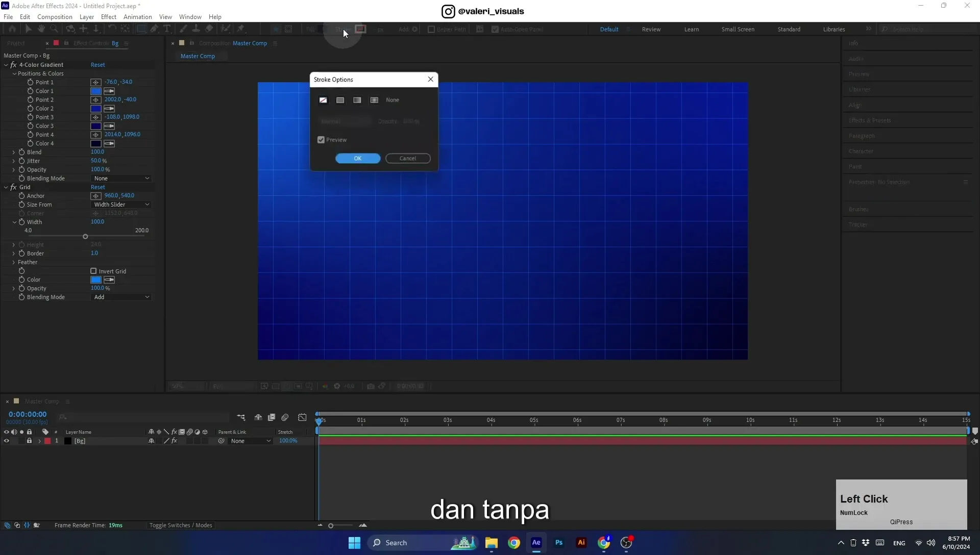The image size is (980, 555).
Task: Toggle the Point 1 stopwatch
Action: [x=30, y=82]
